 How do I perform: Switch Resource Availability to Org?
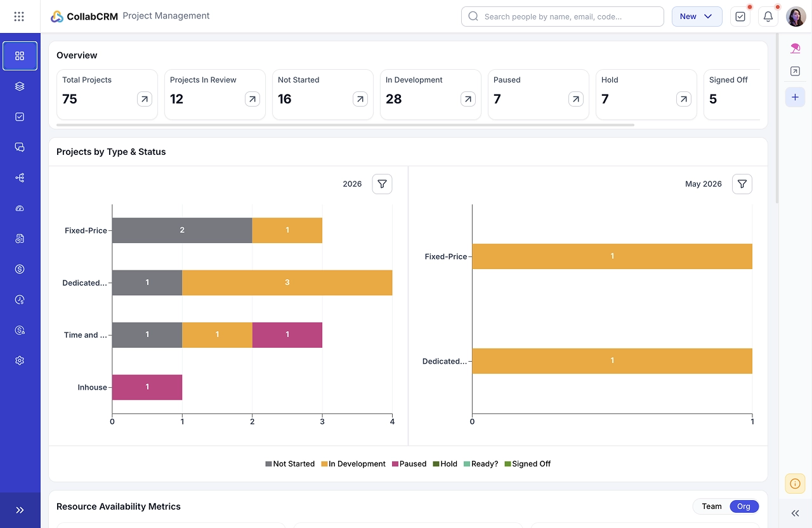tap(743, 506)
